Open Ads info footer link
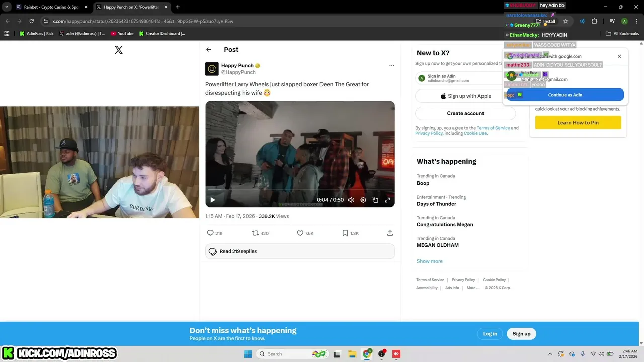The height and width of the screenshot is (362, 644). pyautogui.click(x=452, y=288)
